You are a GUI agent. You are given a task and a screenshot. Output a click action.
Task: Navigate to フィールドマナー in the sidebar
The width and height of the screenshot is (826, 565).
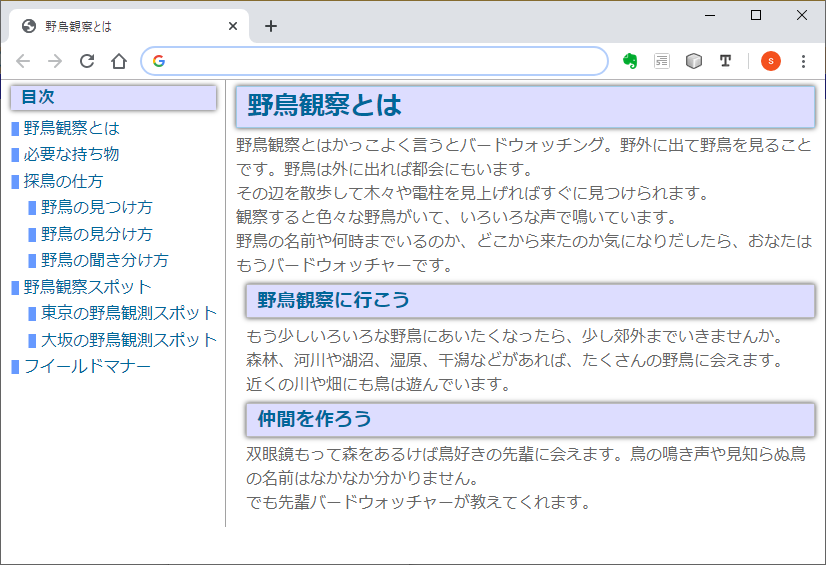(87, 366)
